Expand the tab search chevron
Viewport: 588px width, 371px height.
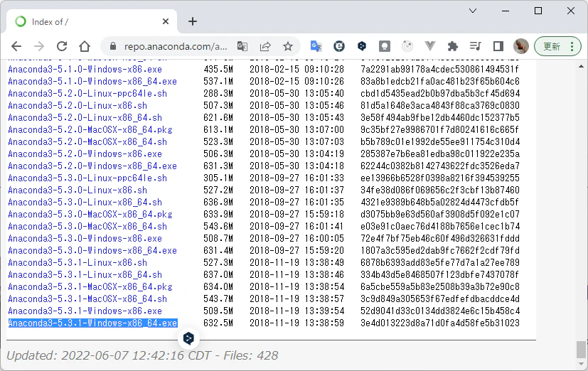(x=473, y=11)
